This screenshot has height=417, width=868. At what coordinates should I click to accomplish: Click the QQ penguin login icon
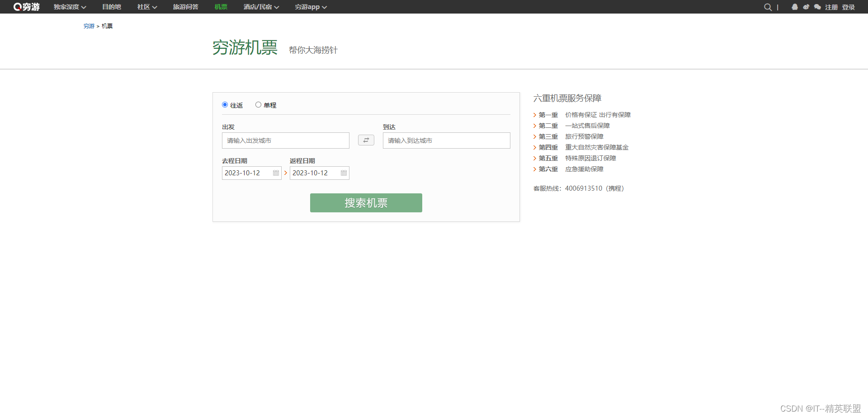coord(794,7)
